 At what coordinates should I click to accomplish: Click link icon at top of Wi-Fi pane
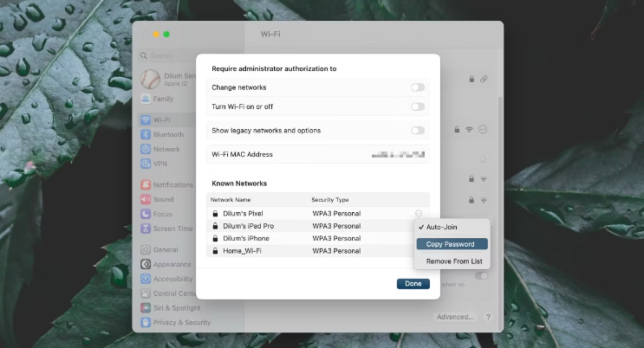pyautogui.click(x=484, y=79)
